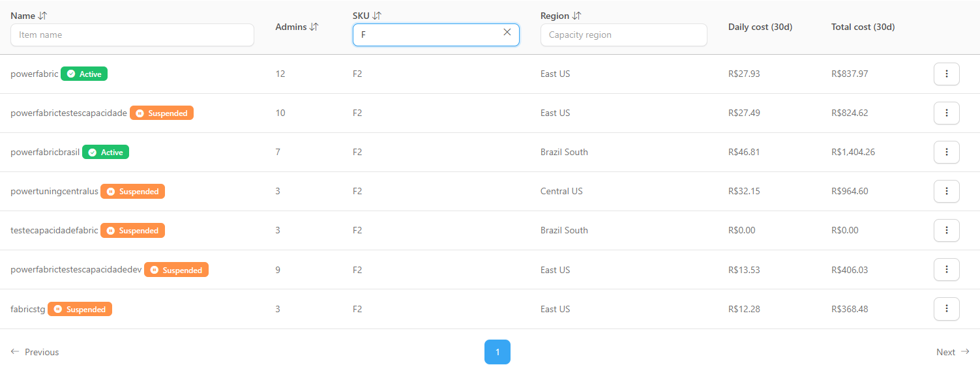Click the Name column header
Screen dimensions: 980x365
coord(23,16)
